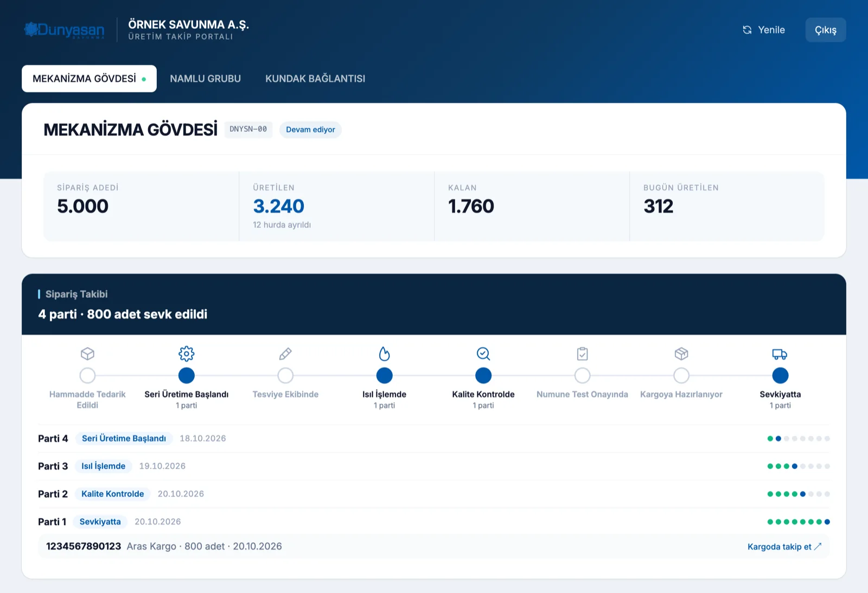
Task: Click the Hammadde Tedarik box icon
Action: tap(87, 354)
